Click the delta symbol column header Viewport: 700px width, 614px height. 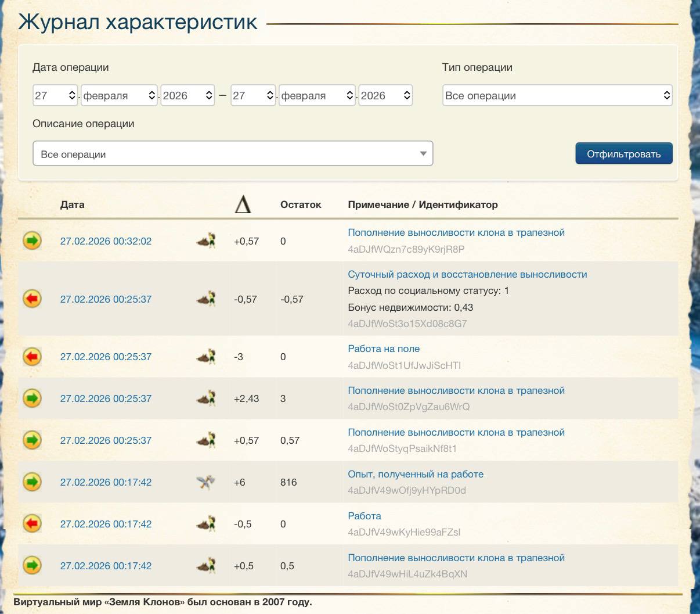(x=243, y=204)
